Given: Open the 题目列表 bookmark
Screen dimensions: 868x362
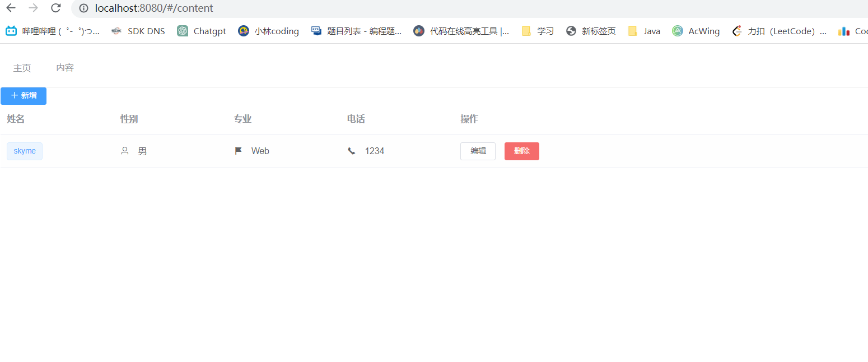Looking at the screenshot, I should [x=357, y=31].
